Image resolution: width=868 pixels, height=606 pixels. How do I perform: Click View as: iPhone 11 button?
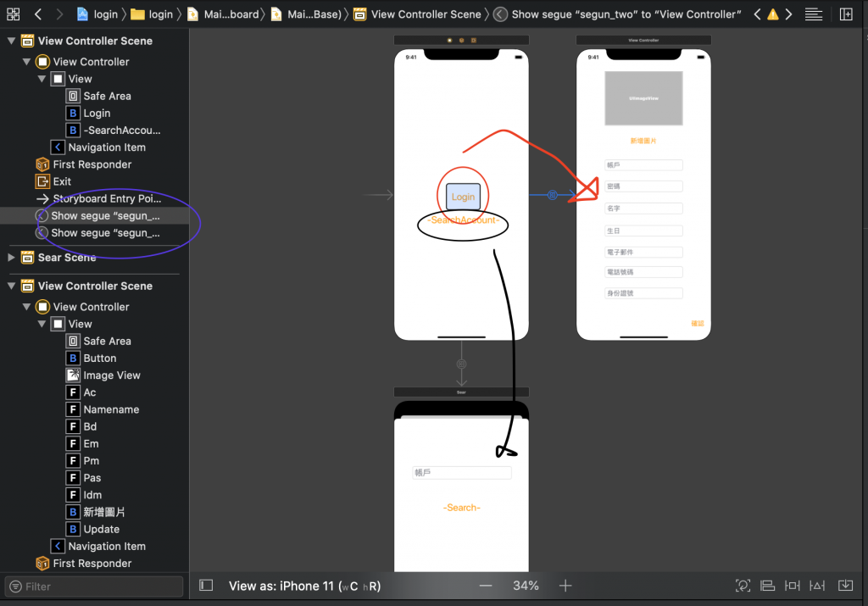click(x=305, y=586)
